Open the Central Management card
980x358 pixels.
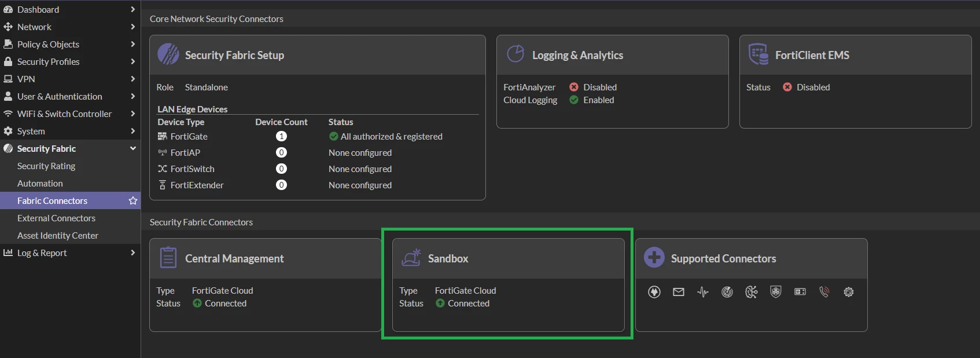[266, 285]
